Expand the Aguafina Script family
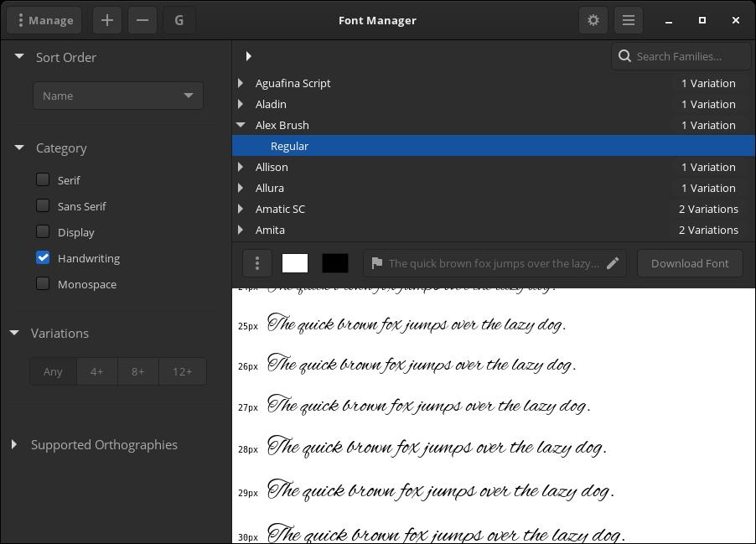756x544 pixels. click(241, 83)
